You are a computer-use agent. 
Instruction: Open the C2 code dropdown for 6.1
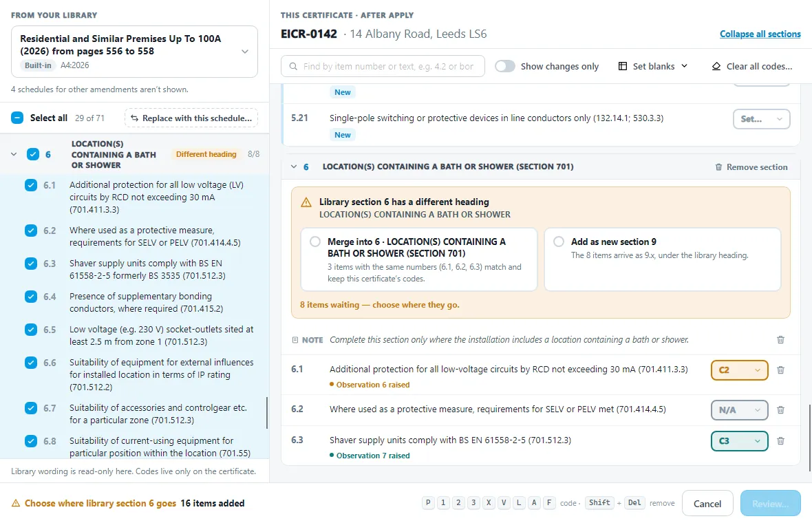point(740,370)
